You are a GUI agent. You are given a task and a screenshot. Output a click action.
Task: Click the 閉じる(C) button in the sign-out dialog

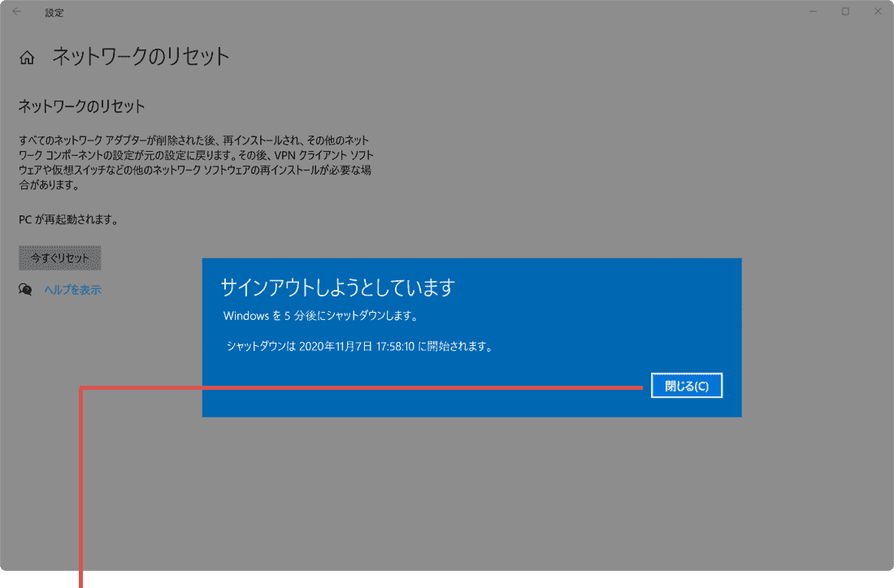coord(687,386)
